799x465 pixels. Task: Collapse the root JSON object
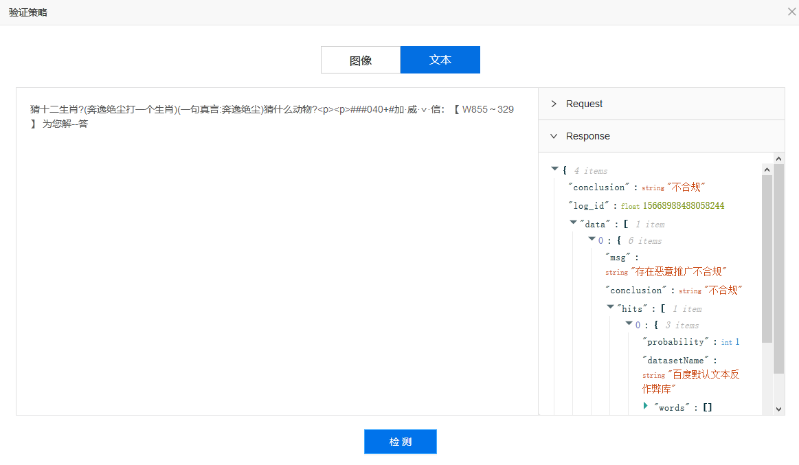555,169
